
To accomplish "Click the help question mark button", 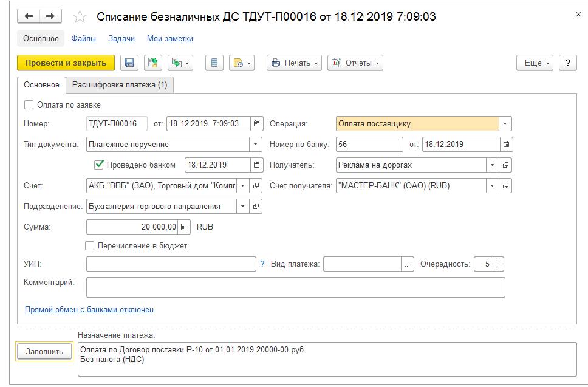I will coord(567,63).
